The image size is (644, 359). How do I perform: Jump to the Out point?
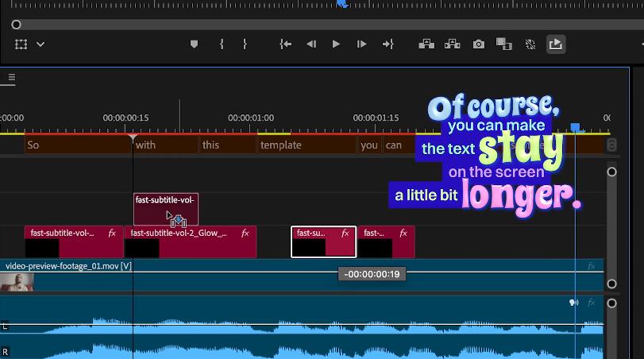(388, 44)
